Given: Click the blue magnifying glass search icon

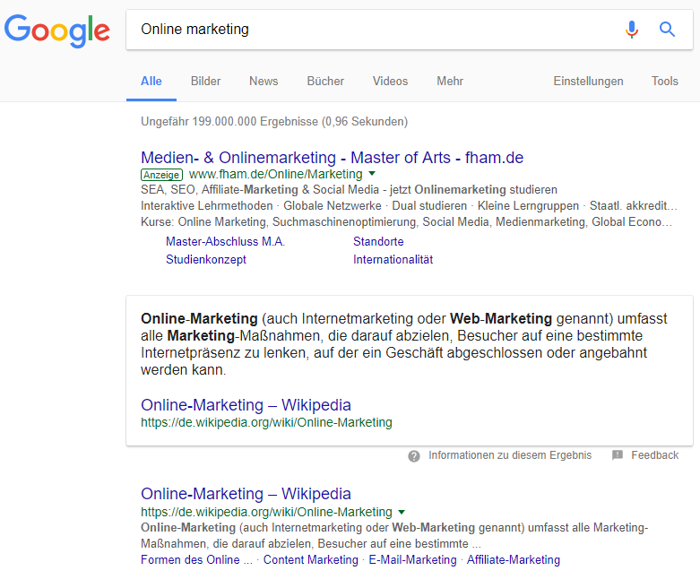Looking at the screenshot, I should 667,30.
